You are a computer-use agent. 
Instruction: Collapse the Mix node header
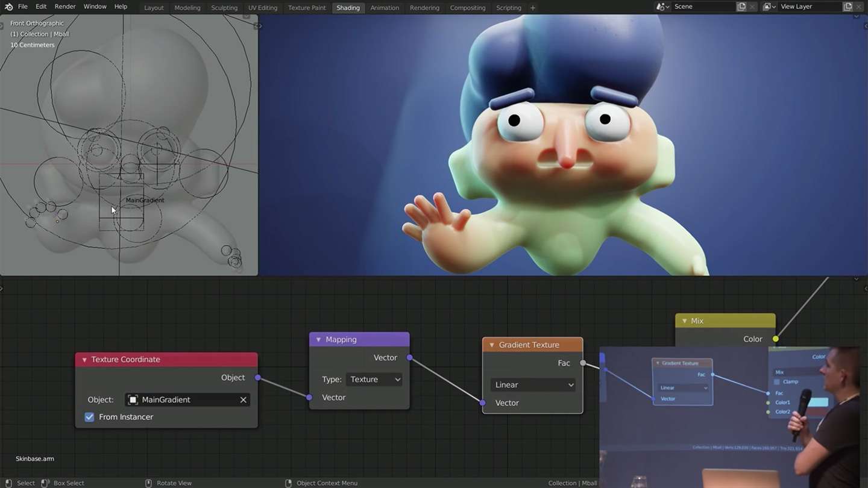684,321
